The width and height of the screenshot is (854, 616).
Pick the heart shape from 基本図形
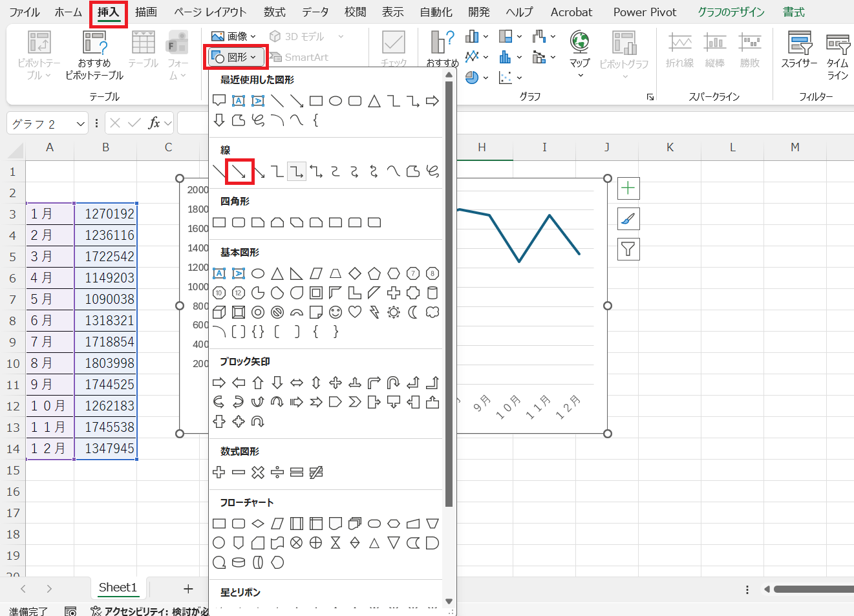[x=354, y=312]
